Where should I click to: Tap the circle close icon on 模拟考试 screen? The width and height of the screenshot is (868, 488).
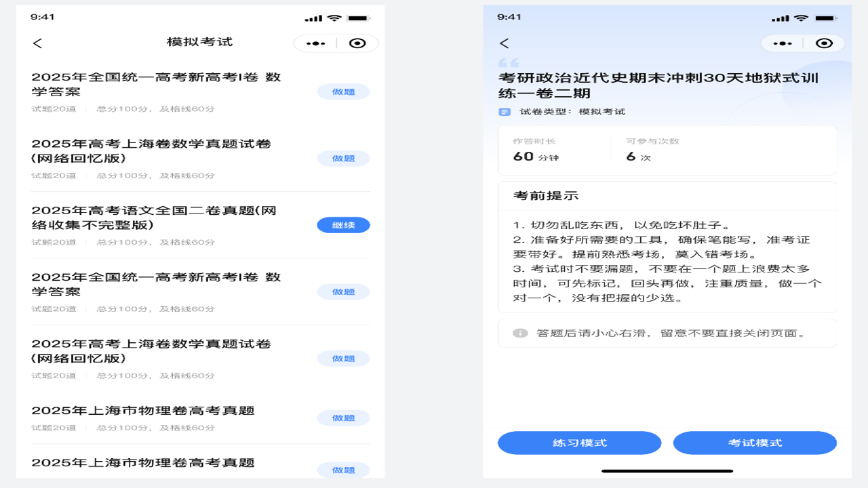click(357, 43)
